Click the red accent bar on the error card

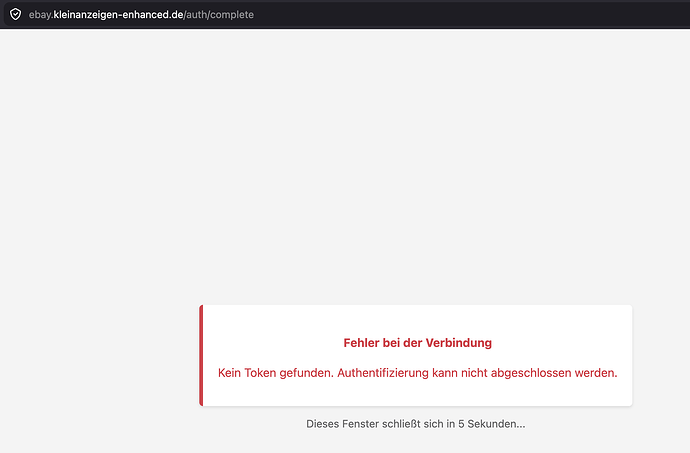[201, 356]
